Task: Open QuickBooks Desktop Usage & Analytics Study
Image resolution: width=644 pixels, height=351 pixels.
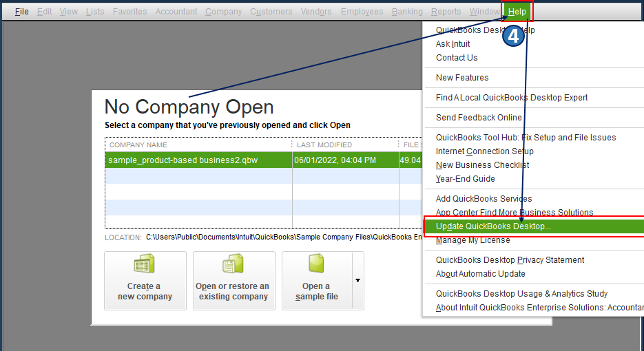Action: (521, 294)
